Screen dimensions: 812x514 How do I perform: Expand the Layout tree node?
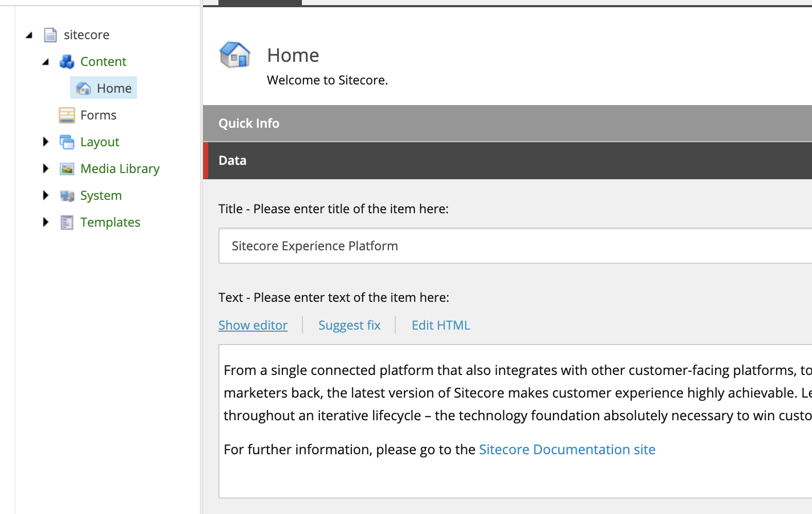(x=46, y=142)
